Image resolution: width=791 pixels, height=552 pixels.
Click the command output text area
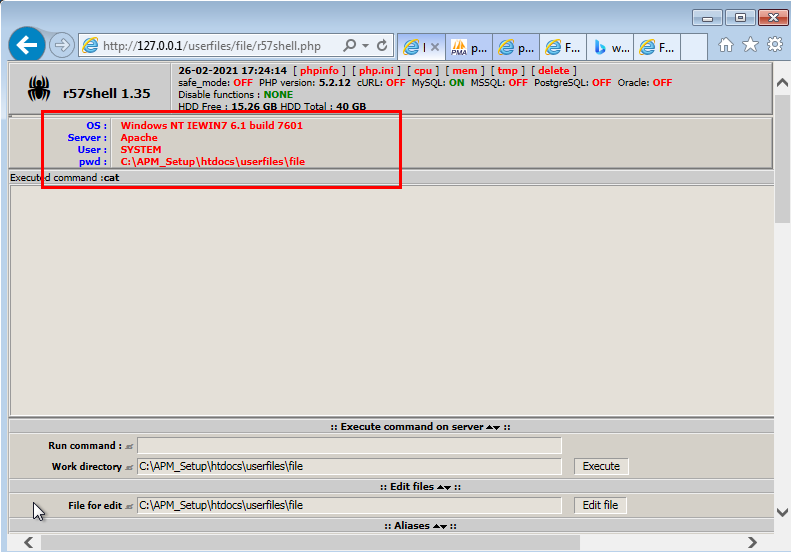click(391, 301)
